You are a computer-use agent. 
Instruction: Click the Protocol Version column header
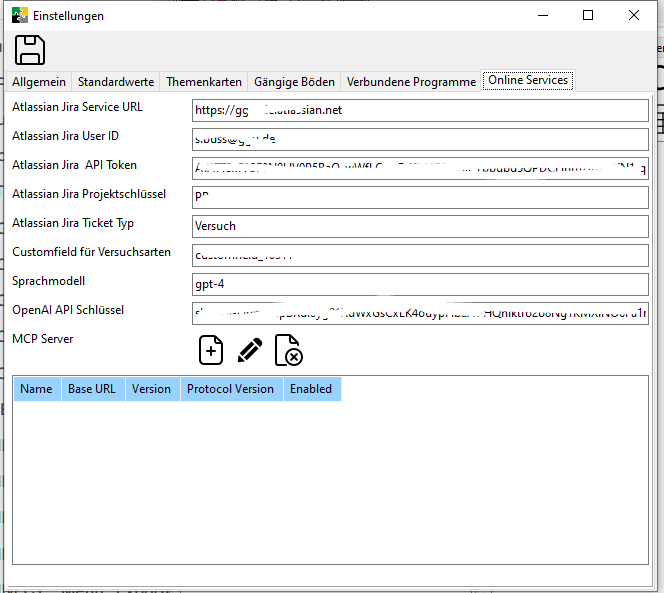230,389
